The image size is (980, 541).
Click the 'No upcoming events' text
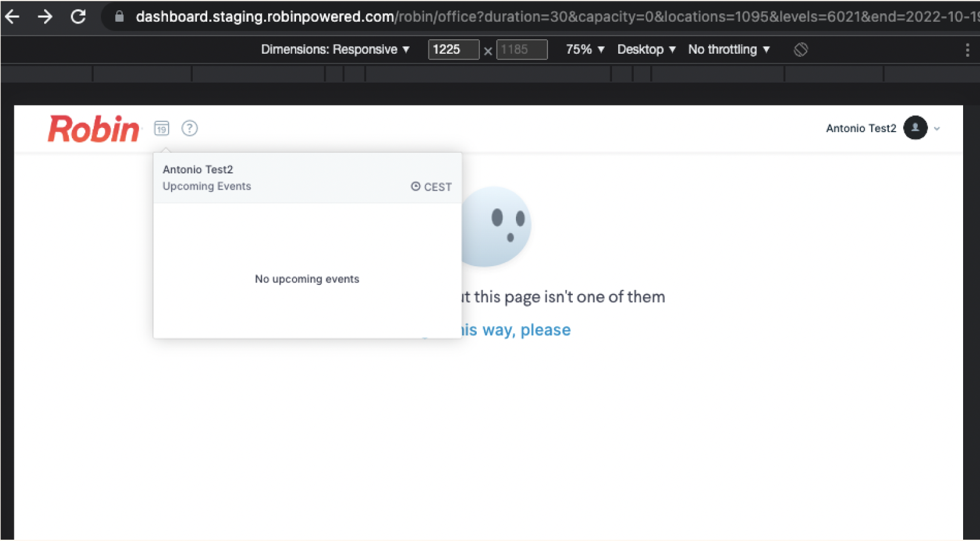[x=307, y=279]
